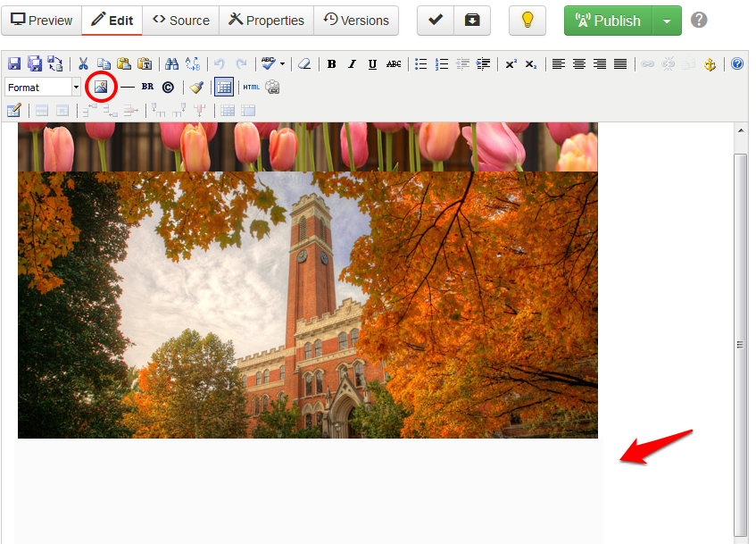Screen dimensions: 756x544
Task: Switch to the Preview tab
Action: coord(41,21)
